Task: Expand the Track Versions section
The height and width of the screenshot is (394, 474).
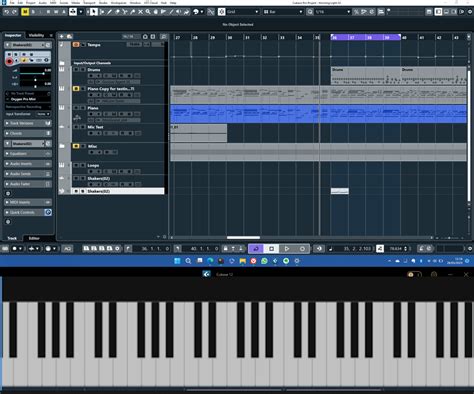Action: pos(28,123)
